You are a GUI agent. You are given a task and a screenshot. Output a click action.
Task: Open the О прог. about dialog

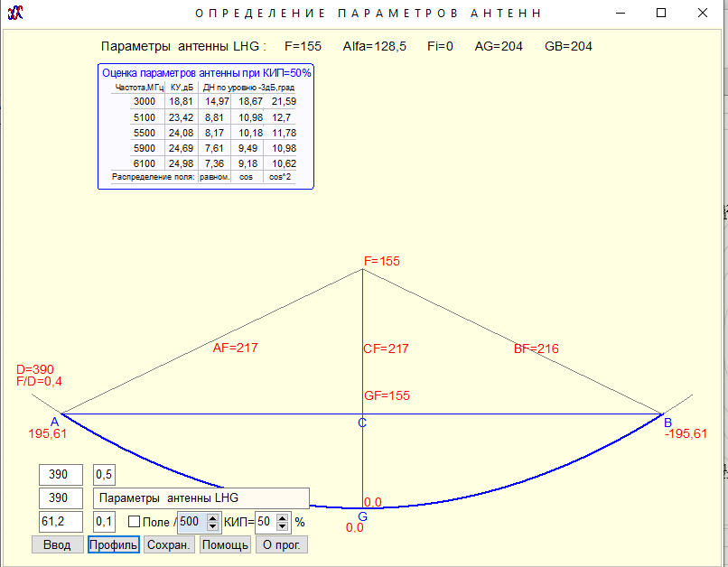281,544
